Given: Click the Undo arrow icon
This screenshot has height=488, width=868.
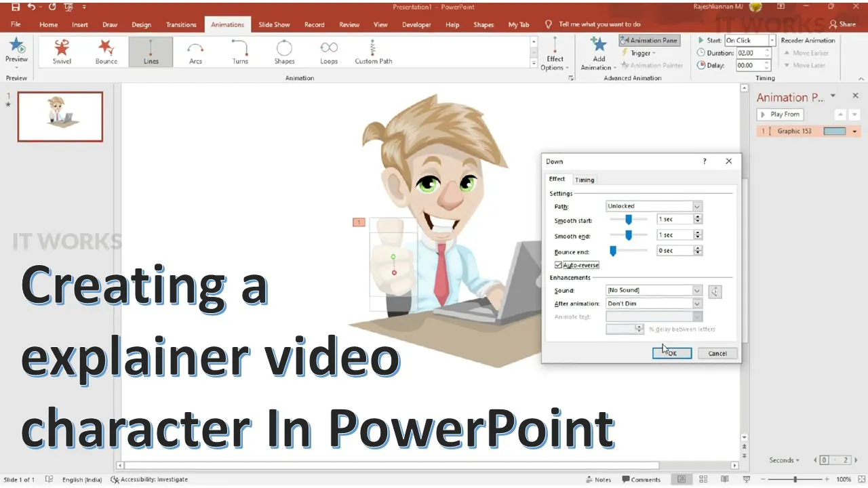Looking at the screenshot, I should coord(32,7).
